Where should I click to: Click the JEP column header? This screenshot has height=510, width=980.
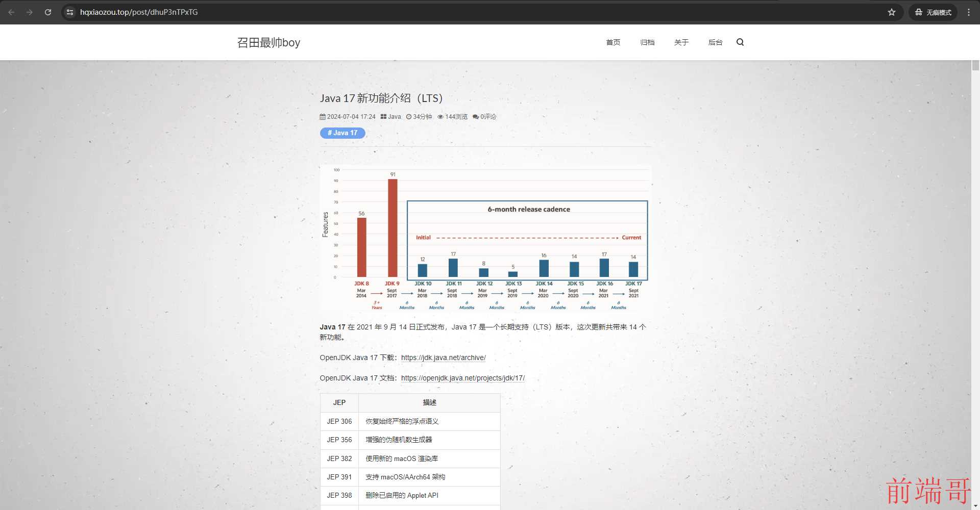(339, 402)
